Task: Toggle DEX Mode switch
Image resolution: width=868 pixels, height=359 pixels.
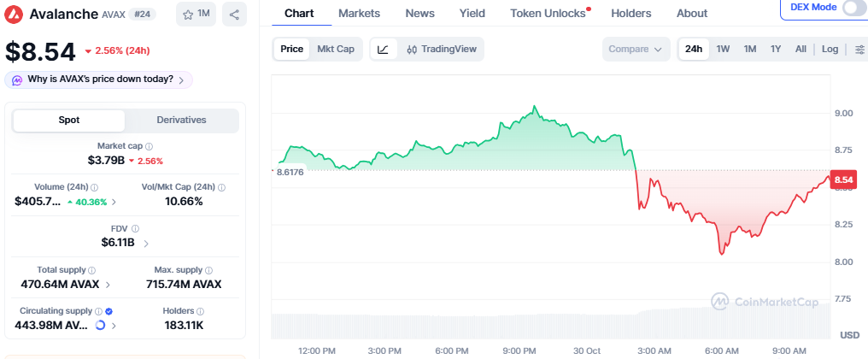Action: pyautogui.click(x=853, y=8)
